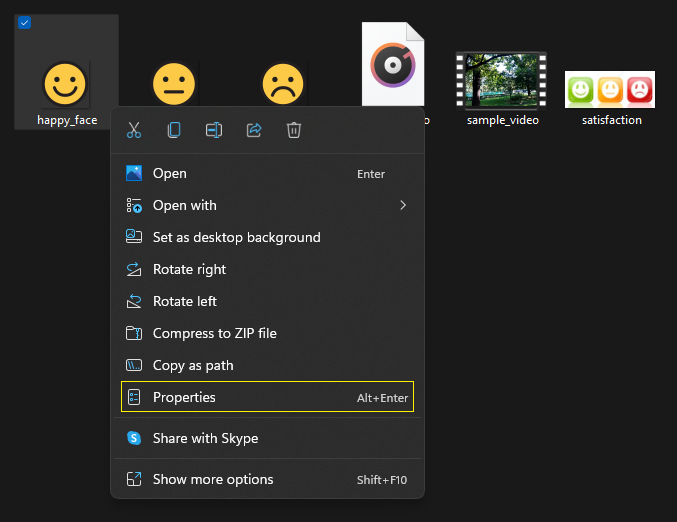This screenshot has width=677, height=522.
Task: Choose Share with Skype
Action: coord(267,438)
